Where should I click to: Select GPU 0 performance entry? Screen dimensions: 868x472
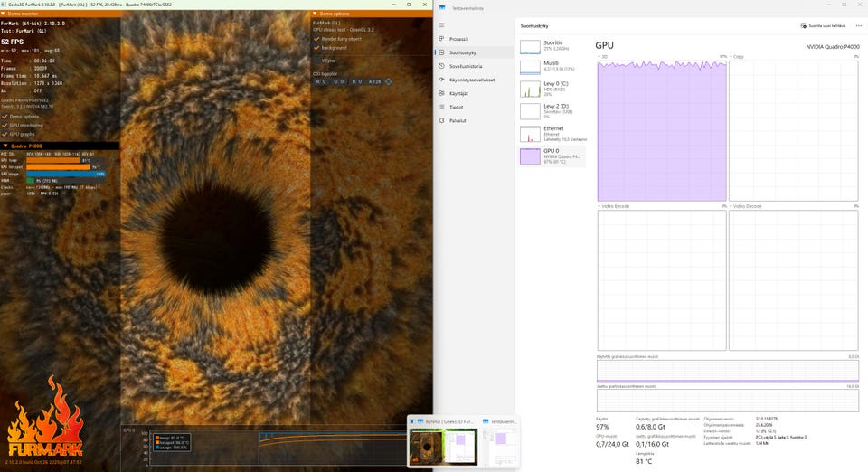(552, 156)
